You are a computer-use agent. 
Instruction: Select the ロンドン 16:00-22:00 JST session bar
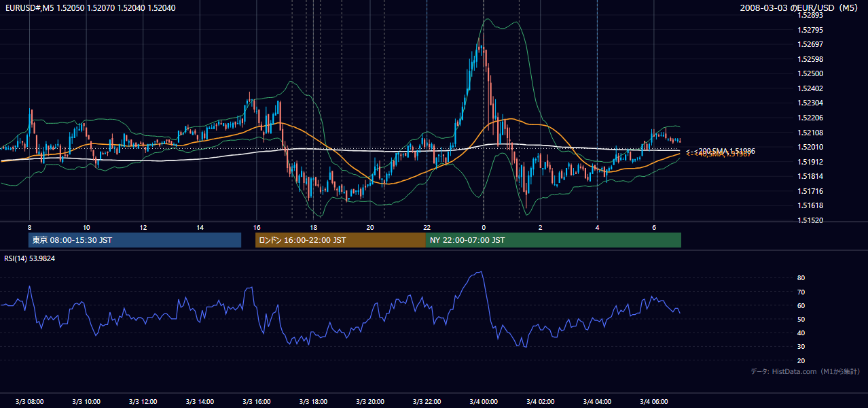340,240
